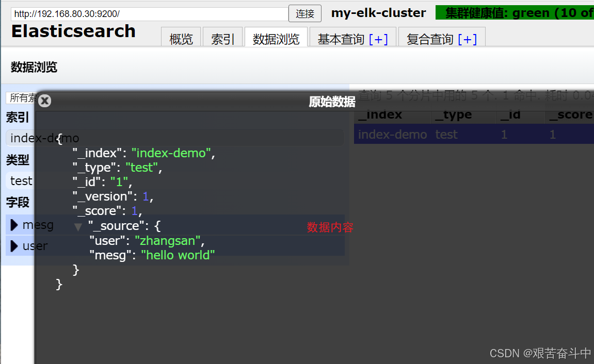The height and width of the screenshot is (364, 594).
Task: Open the 概览 overview tab
Action: click(181, 38)
